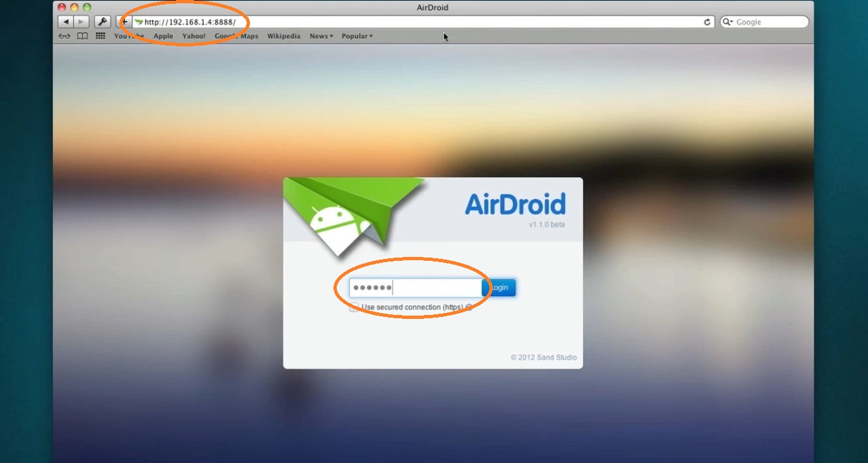868x463 pixels.
Task: Open the Wikipedia bookmark
Action: [284, 37]
